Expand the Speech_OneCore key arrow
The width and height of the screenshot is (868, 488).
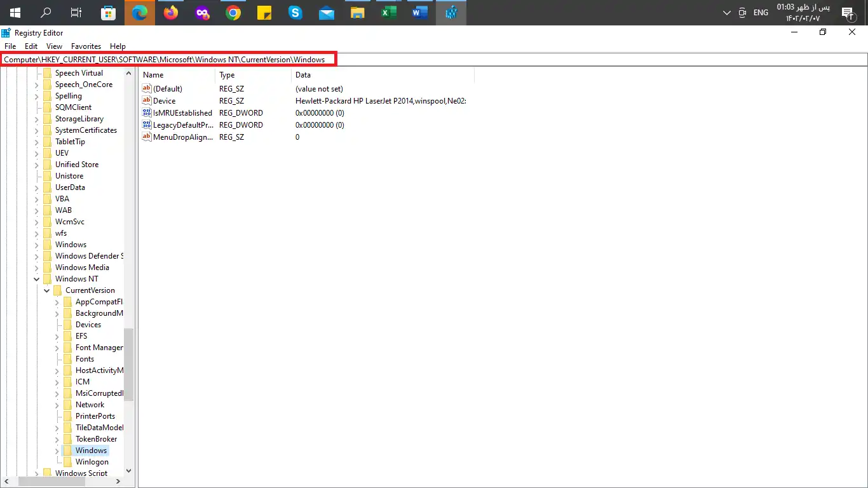37,85
